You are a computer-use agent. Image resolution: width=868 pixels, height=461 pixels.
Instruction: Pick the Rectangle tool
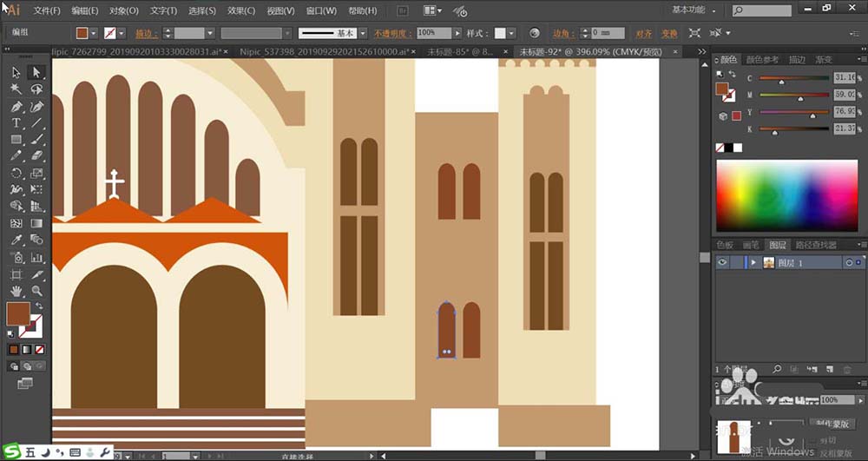[16, 140]
